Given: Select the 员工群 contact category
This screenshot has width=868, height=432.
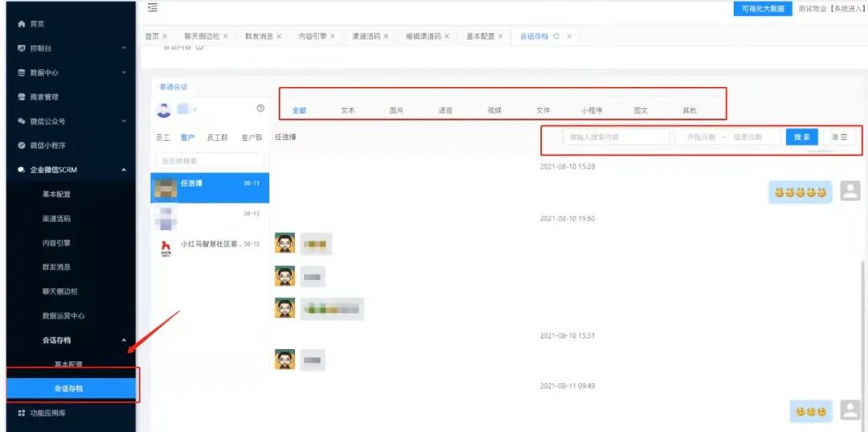Looking at the screenshot, I should tap(217, 138).
